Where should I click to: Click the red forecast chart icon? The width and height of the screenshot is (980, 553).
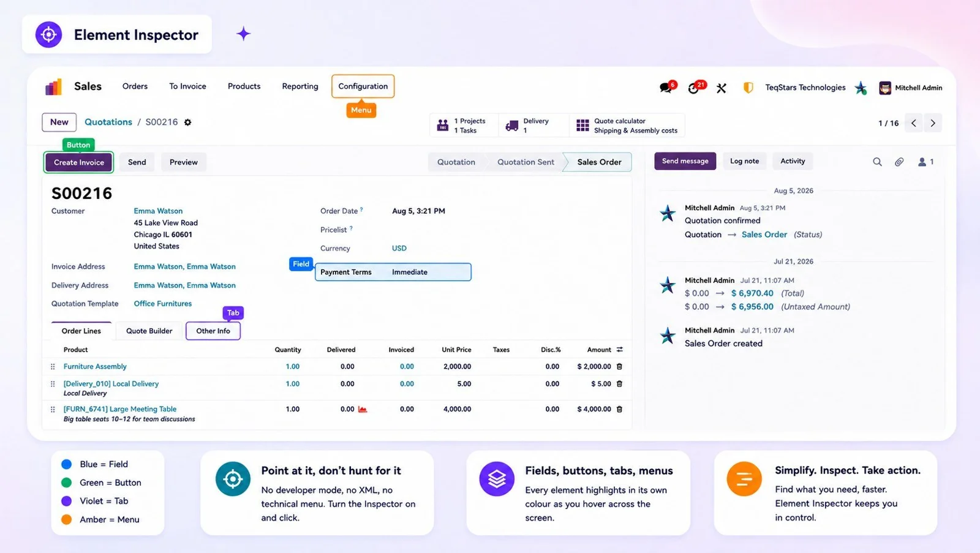(363, 409)
